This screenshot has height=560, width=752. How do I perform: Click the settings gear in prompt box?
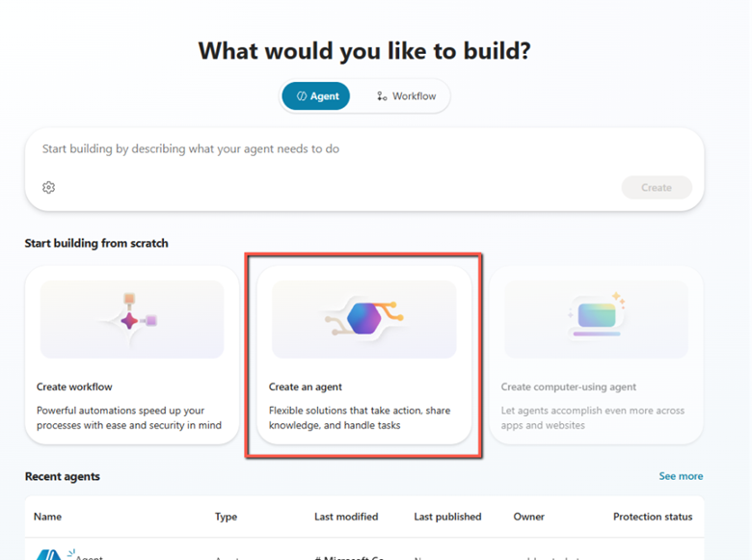[x=49, y=187]
